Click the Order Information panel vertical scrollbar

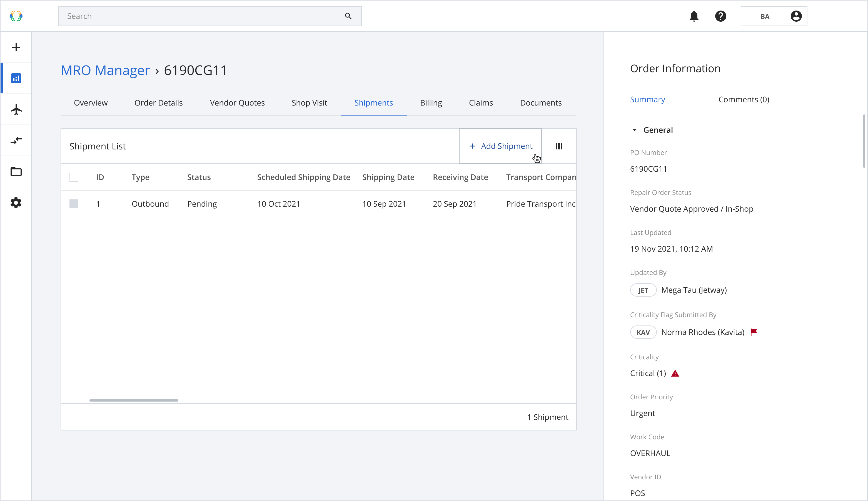click(864, 141)
